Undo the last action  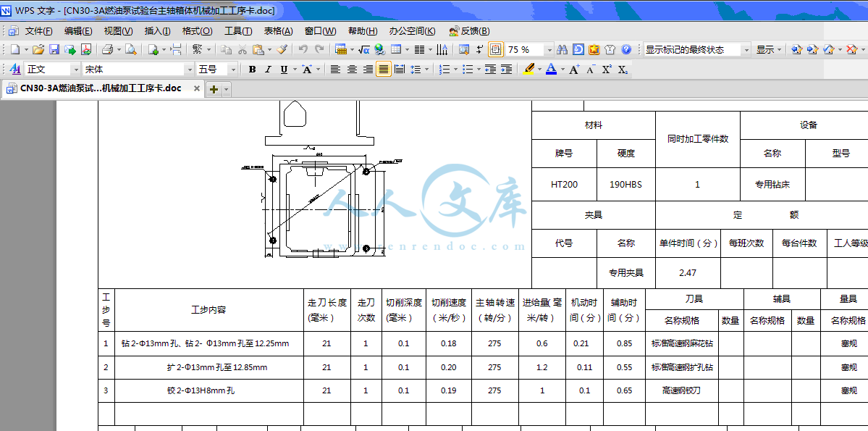[303, 50]
